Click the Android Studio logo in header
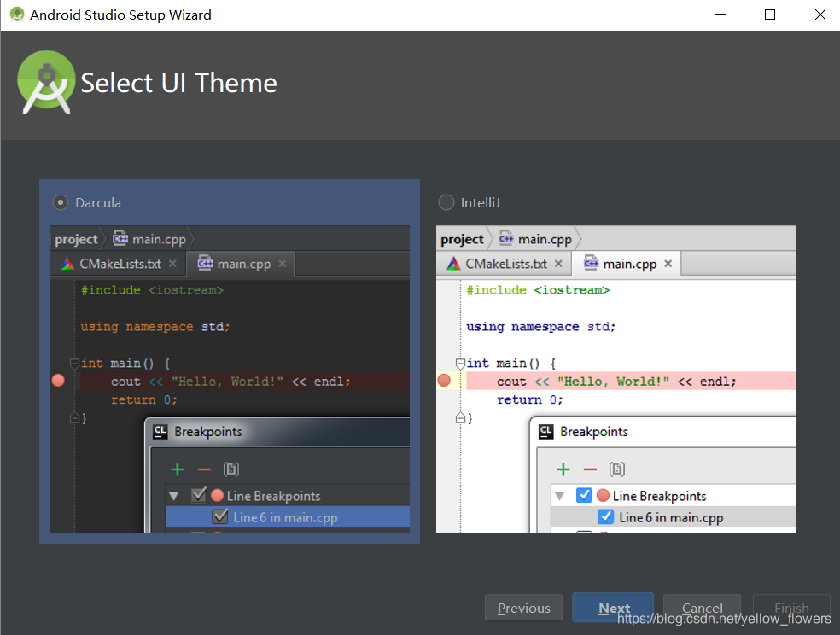 (46, 83)
